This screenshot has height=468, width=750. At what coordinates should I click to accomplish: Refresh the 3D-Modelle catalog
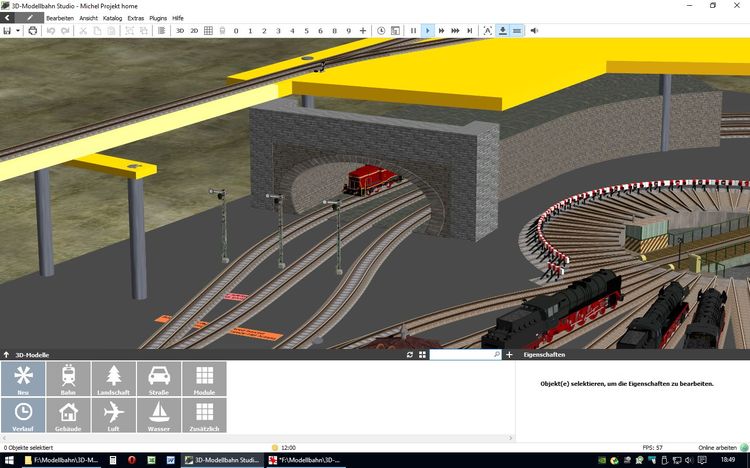click(409, 355)
